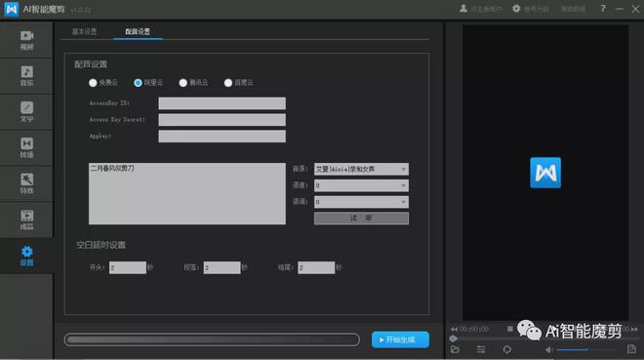Select the third cloud provider radio button

[x=183, y=83]
